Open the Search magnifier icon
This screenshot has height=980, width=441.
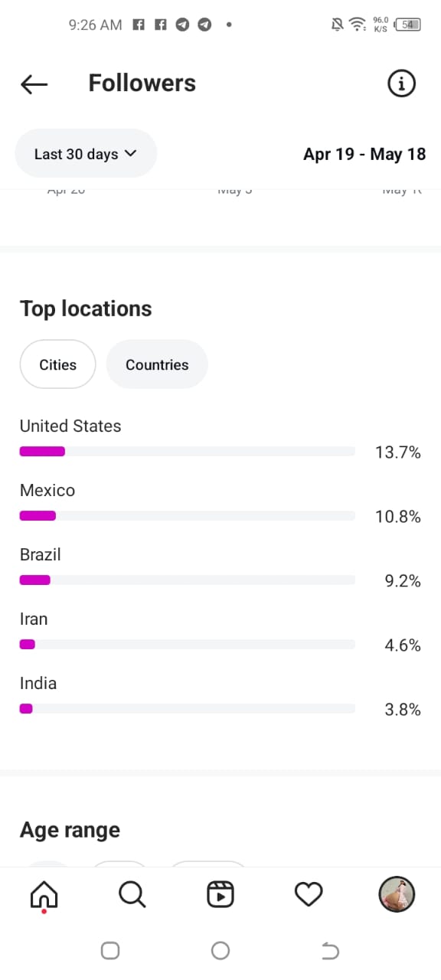click(x=132, y=893)
